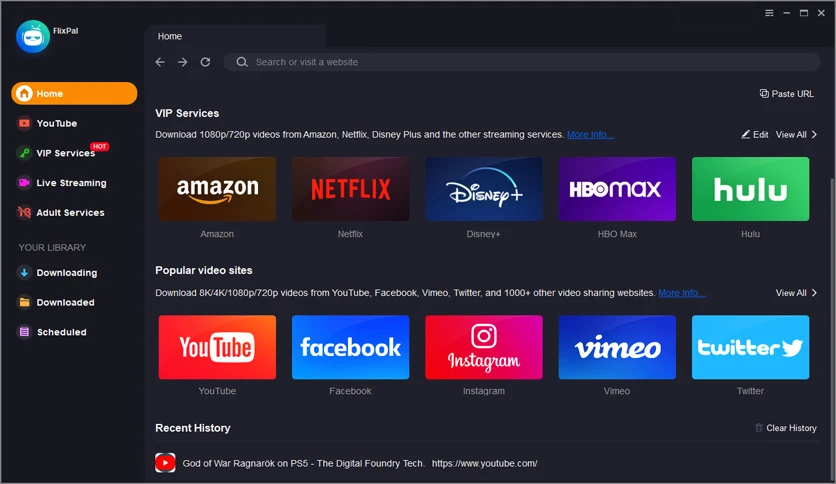Click View All for VIP Services
Image resolution: width=836 pixels, height=484 pixels.
point(791,134)
